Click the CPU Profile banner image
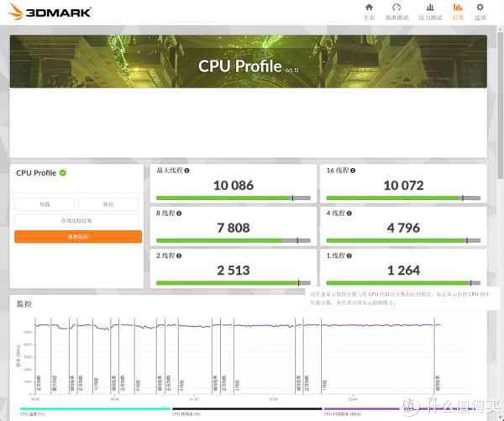The height and width of the screenshot is (421, 504). pyautogui.click(x=248, y=61)
